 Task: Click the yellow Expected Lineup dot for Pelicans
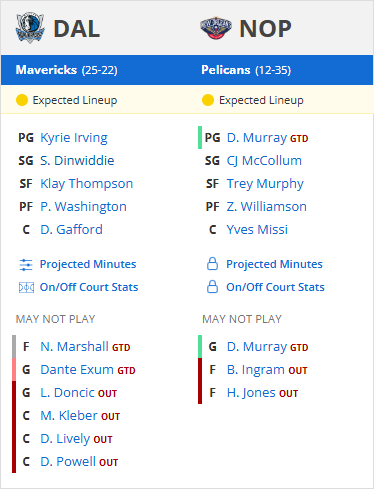click(208, 100)
